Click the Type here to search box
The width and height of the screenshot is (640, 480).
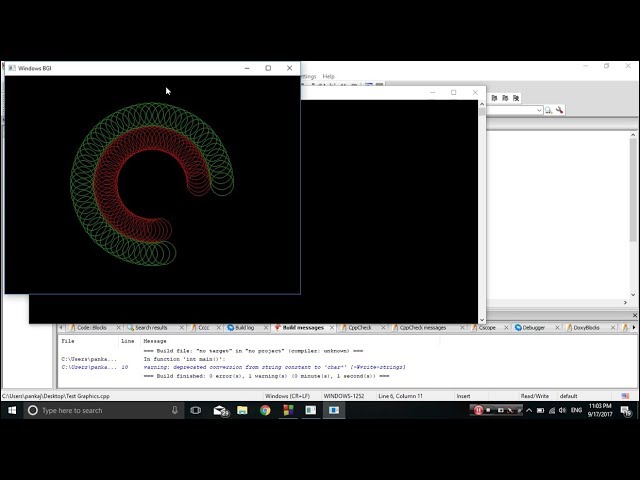pos(104,410)
